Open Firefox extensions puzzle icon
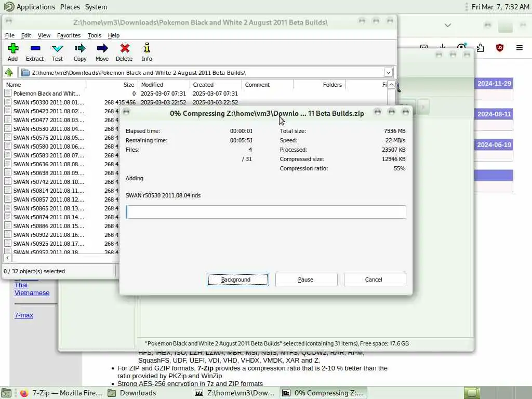 480,48
